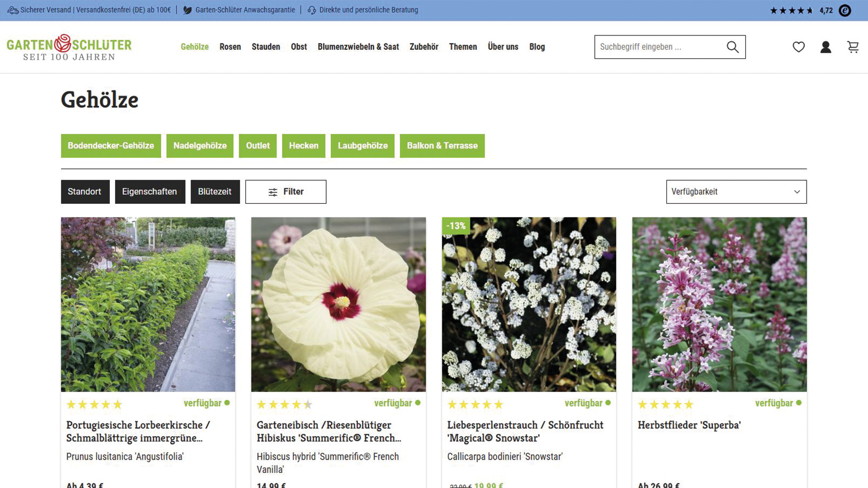Click the search magnifier icon
This screenshot has width=868, height=488.
pyautogui.click(x=733, y=47)
